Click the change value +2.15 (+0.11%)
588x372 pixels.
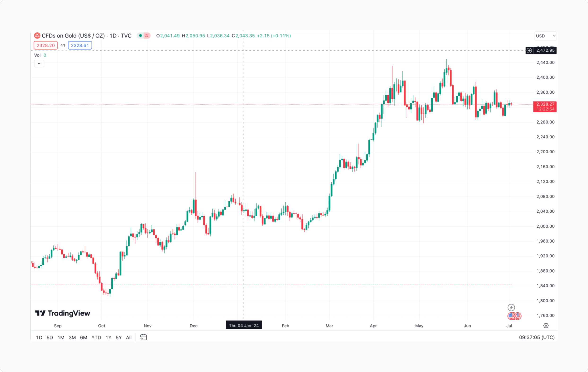[274, 36]
